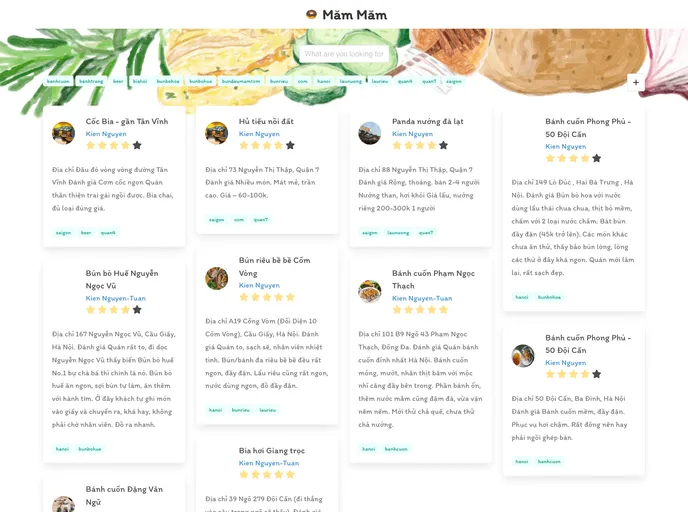Click Panda nướng đá lạt avatar image

coord(369,133)
